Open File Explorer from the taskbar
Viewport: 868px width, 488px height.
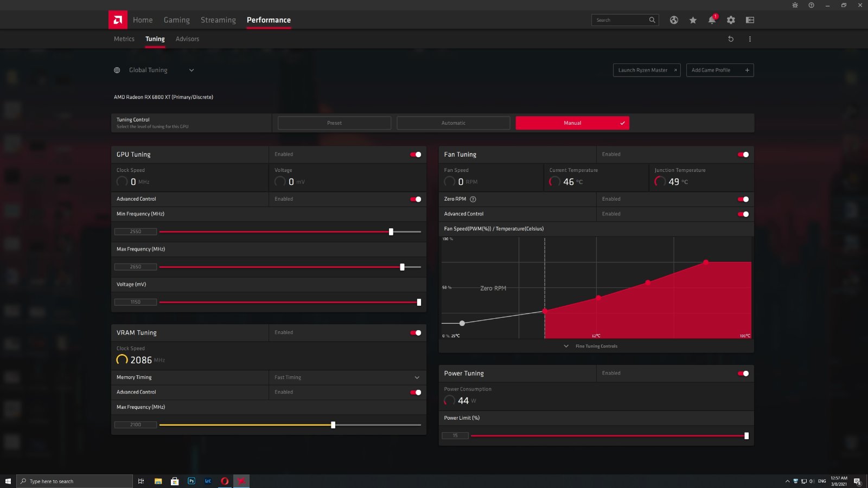click(x=158, y=481)
